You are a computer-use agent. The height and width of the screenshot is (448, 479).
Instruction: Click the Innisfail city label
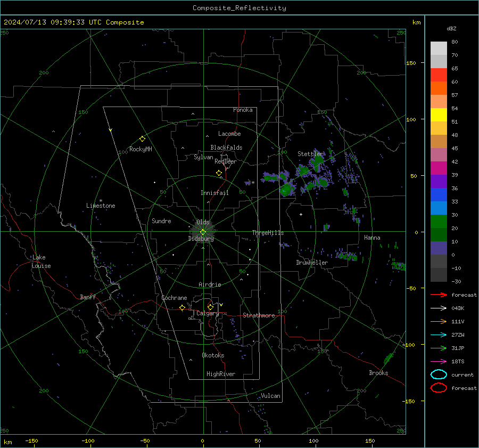click(214, 193)
